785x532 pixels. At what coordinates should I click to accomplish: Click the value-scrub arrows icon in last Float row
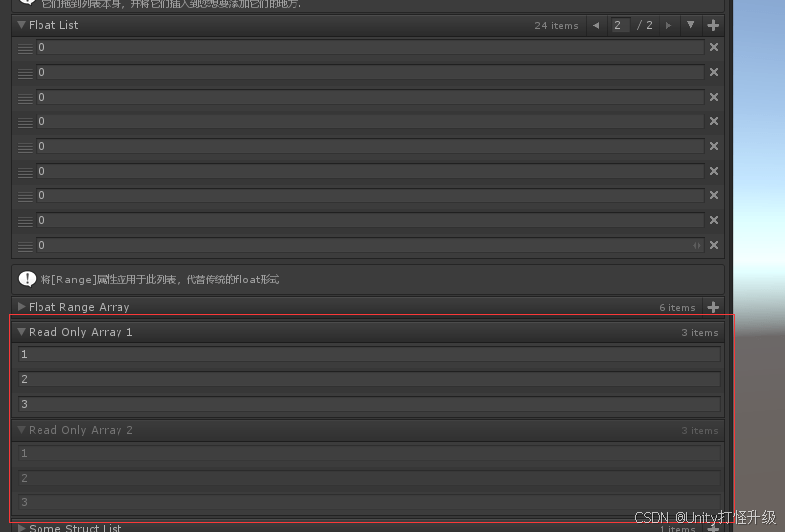point(697,245)
